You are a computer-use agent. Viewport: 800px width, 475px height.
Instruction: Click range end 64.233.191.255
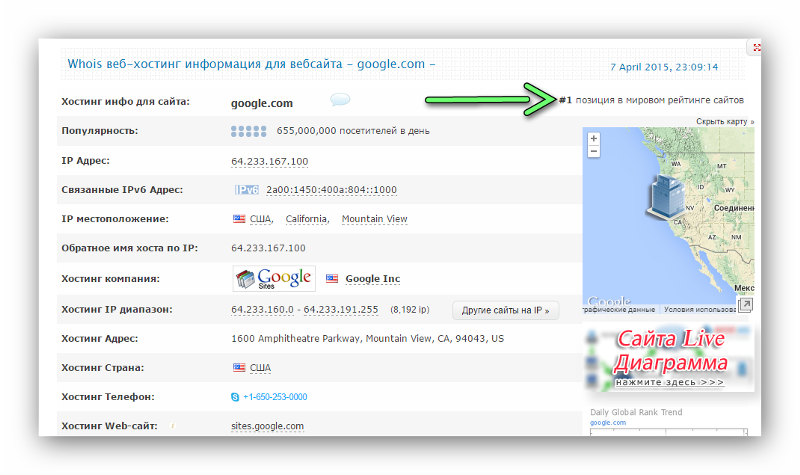click(341, 310)
